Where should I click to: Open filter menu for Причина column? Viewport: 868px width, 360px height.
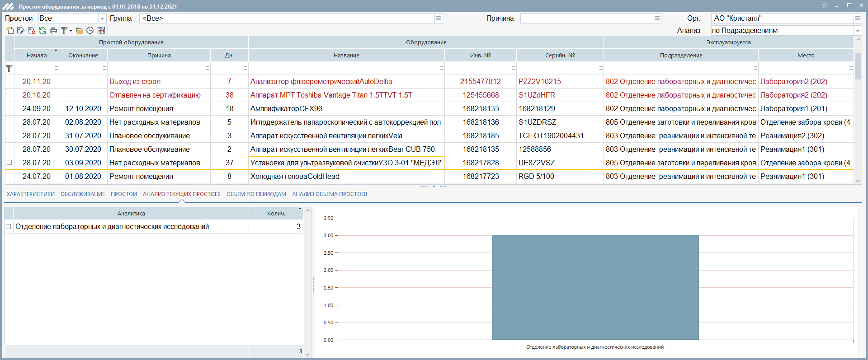[208, 68]
